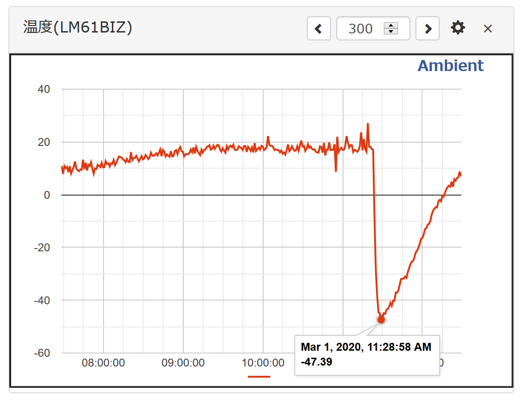The width and height of the screenshot is (532, 406).
Task: Click the 40 y-axis label
Action: tap(44, 89)
